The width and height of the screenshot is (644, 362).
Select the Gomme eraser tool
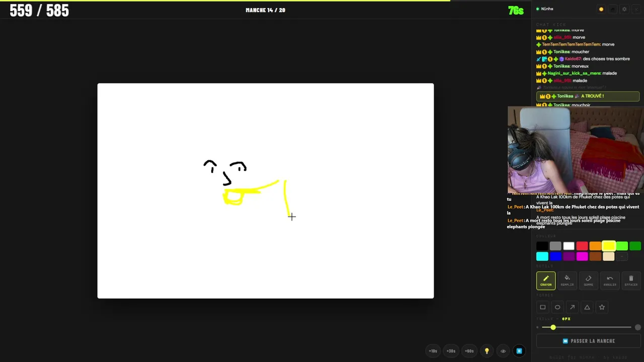pyautogui.click(x=588, y=281)
